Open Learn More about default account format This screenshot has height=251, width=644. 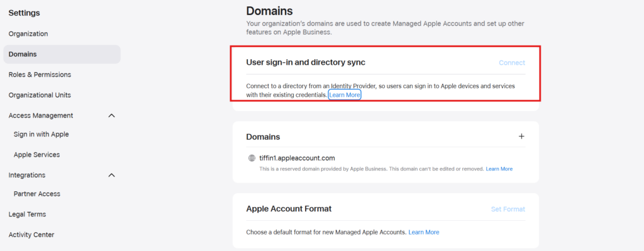point(424,233)
